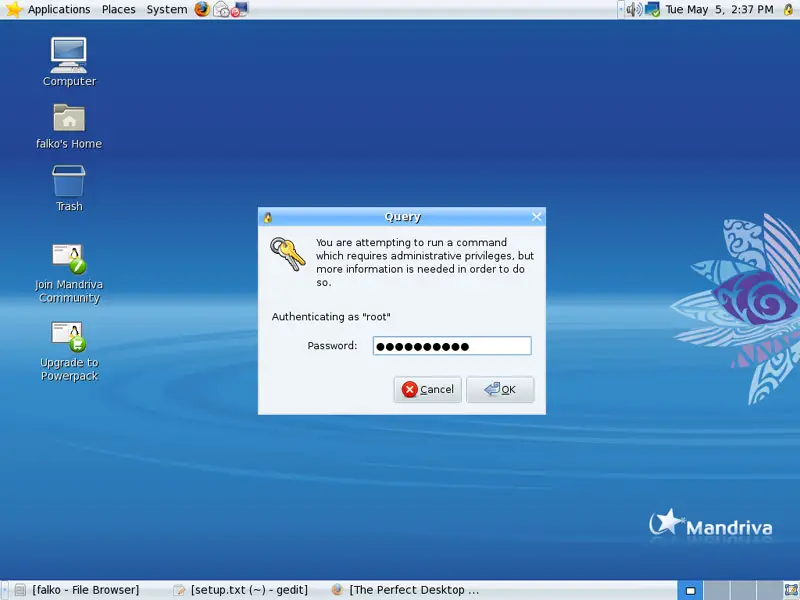Launch mail client icon in top panel

221,9
